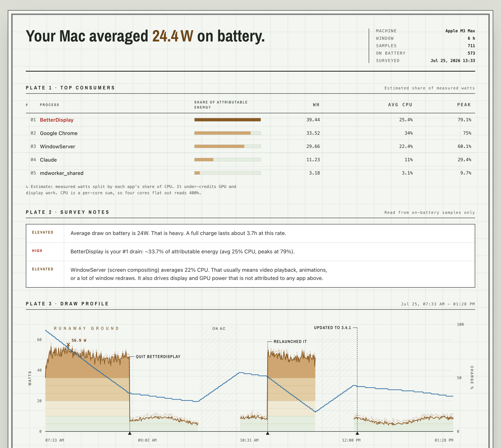Click the 56.9 W peak cross marker
Image resolution: width=501 pixels, height=448 pixels.
coord(68,345)
